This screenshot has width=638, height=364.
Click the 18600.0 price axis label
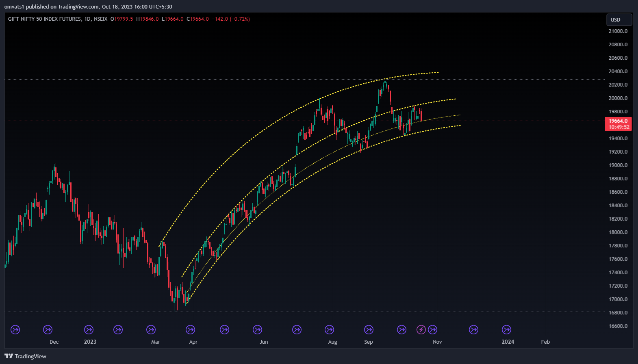[618, 192]
